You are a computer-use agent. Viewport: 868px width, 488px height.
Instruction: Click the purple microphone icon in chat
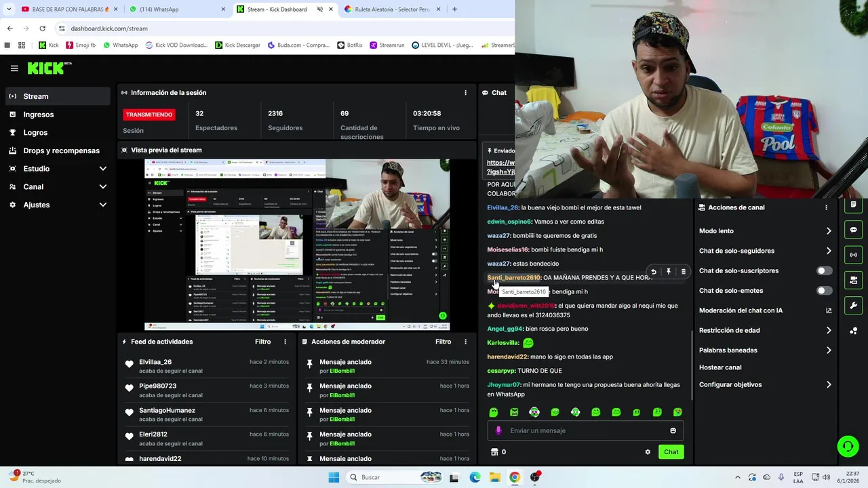[x=498, y=430]
